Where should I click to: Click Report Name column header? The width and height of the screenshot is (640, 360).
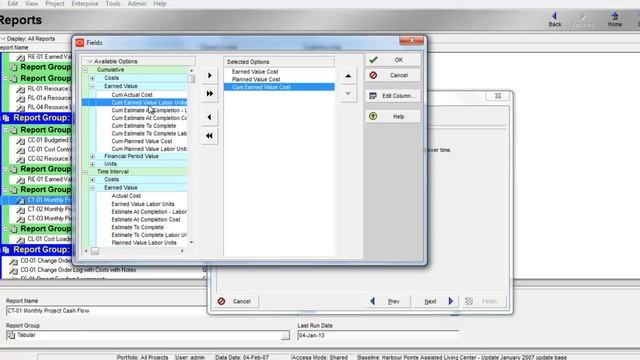[x=14, y=48]
